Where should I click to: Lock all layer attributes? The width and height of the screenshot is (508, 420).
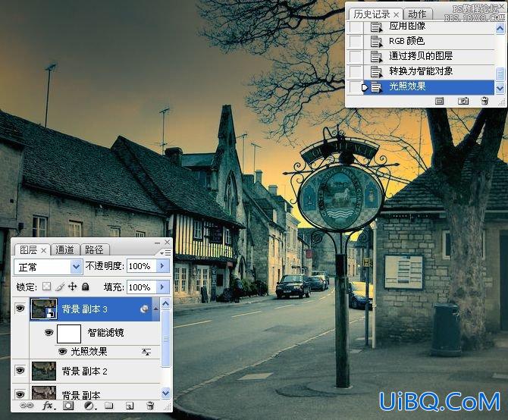click(85, 287)
